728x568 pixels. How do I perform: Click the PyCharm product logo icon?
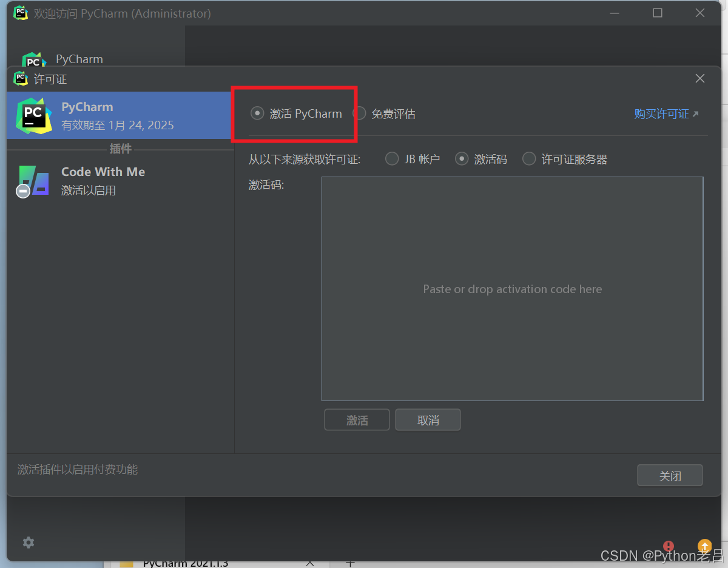tap(33, 115)
